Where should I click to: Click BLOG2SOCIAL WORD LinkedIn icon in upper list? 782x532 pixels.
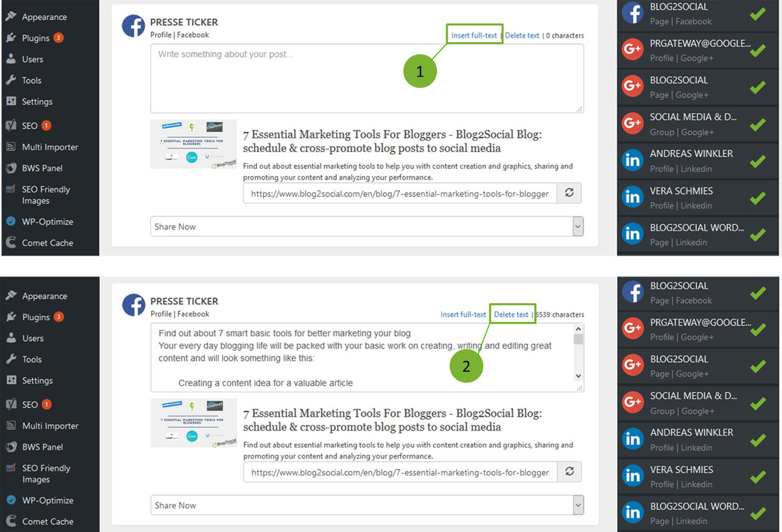632,233
